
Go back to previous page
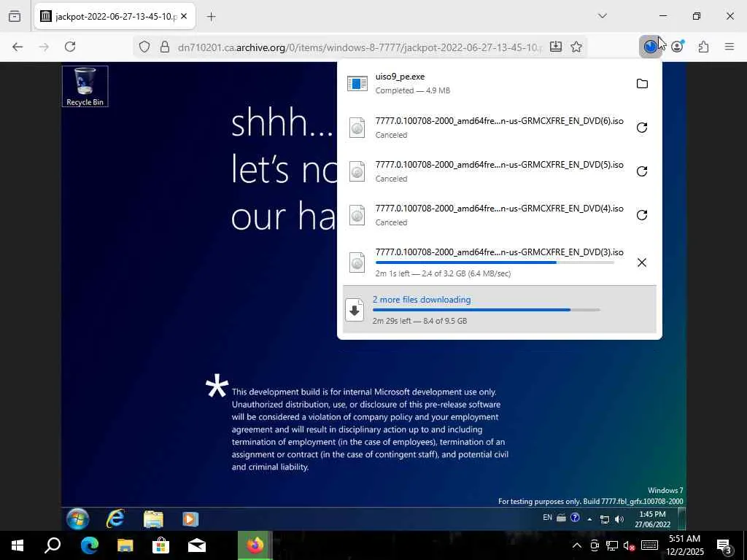pos(18,47)
